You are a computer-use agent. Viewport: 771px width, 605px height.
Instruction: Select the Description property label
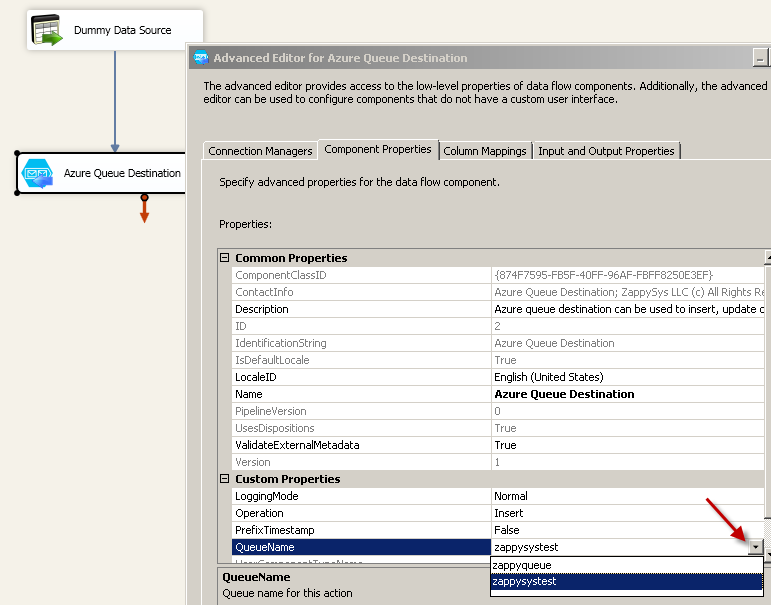click(262, 309)
